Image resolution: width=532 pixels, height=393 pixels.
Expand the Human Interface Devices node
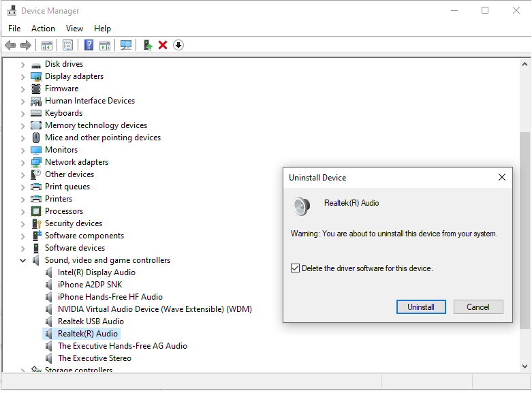click(x=22, y=101)
